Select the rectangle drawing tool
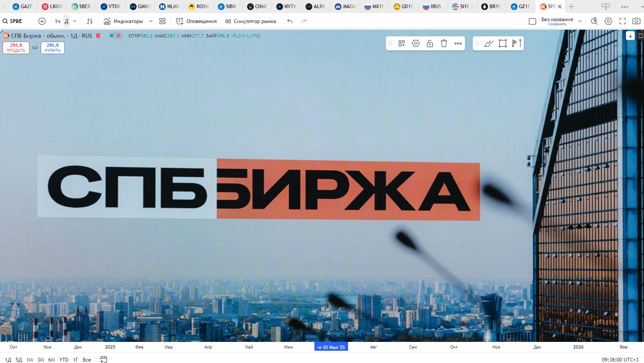The height and width of the screenshot is (363, 644). pos(502,43)
